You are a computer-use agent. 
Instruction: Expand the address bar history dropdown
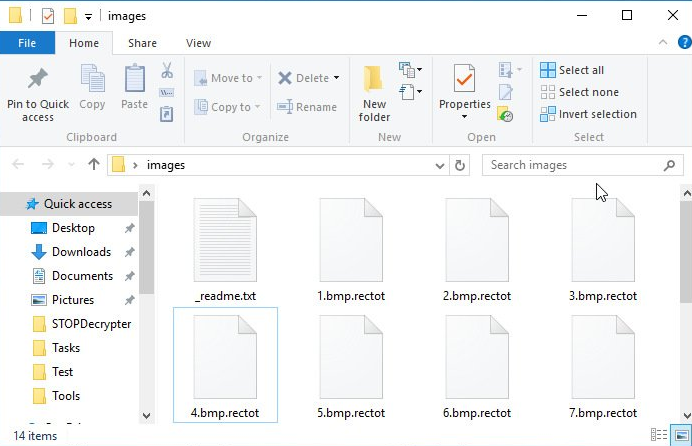tap(440, 165)
